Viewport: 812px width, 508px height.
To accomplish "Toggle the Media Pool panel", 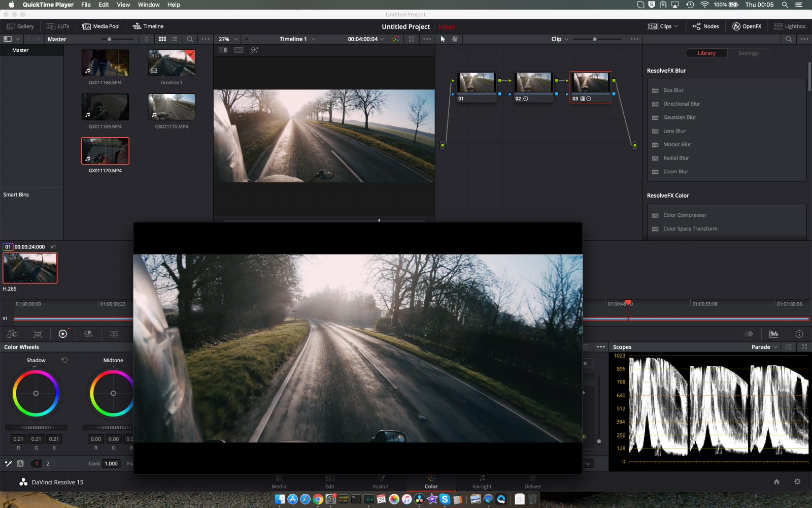I will (101, 26).
